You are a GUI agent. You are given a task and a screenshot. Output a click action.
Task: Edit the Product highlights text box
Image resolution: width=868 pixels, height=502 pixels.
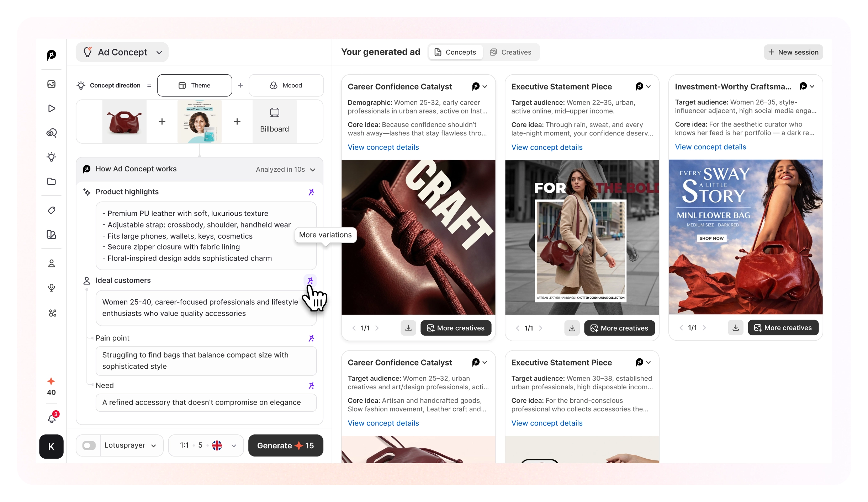coord(206,236)
